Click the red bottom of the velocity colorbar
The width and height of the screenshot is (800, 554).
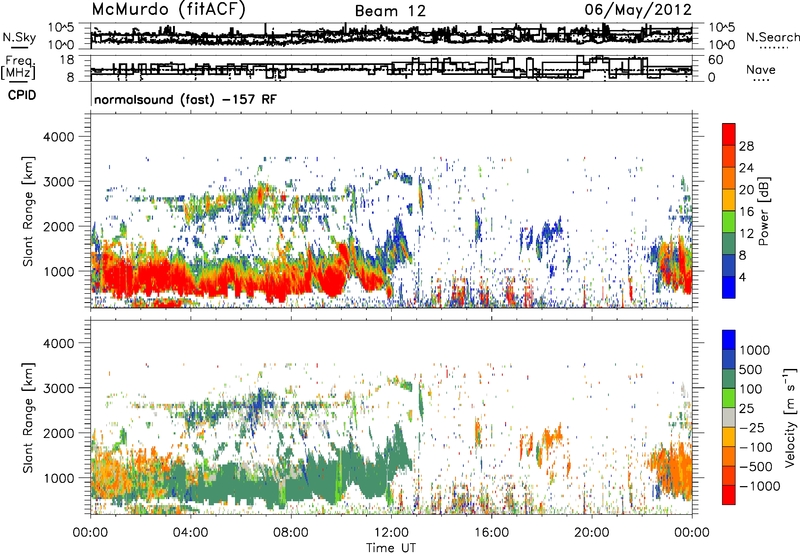[729, 495]
